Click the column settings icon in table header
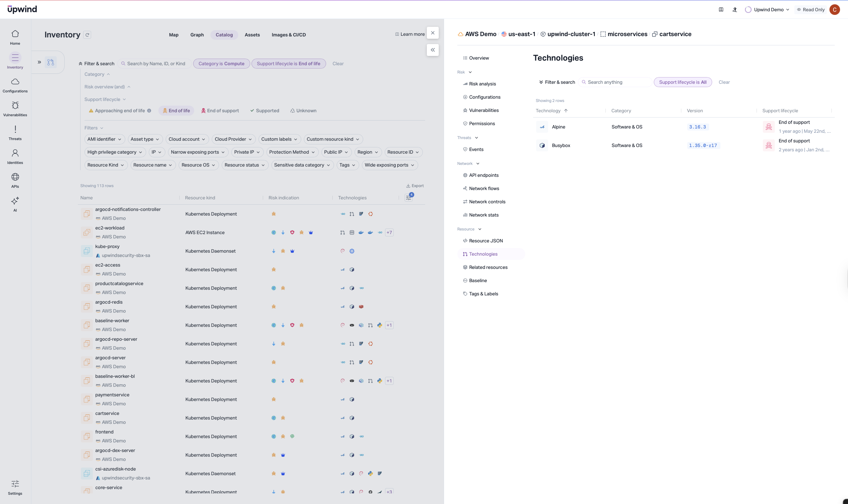This screenshot has width=848, height=504. click(409, 197)
